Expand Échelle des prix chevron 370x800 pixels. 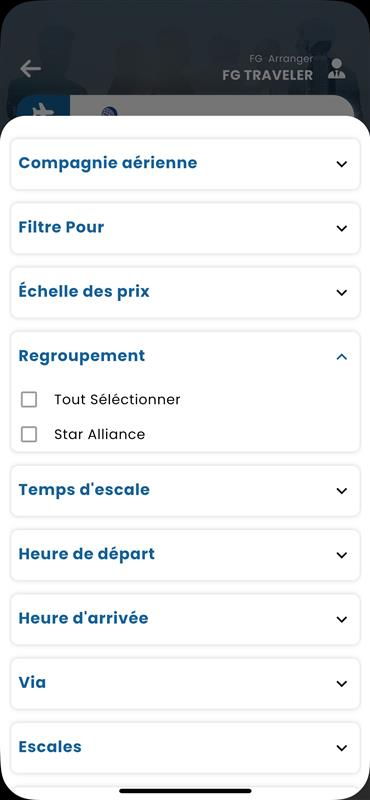pos(341,292)
